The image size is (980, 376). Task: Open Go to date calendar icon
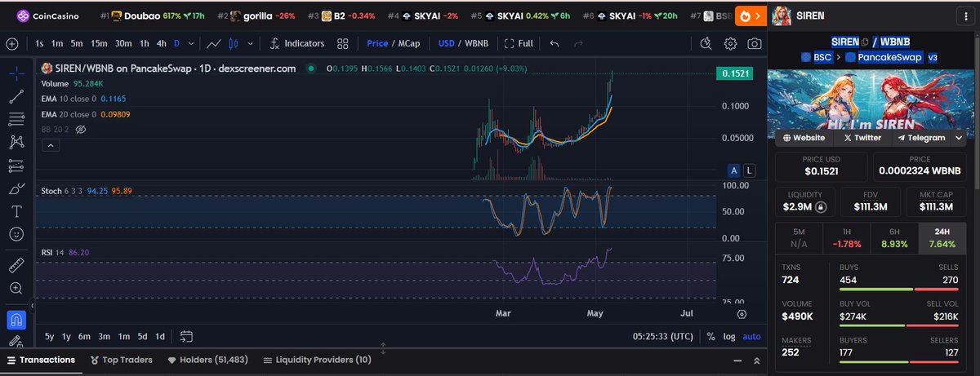pos(186,336)
